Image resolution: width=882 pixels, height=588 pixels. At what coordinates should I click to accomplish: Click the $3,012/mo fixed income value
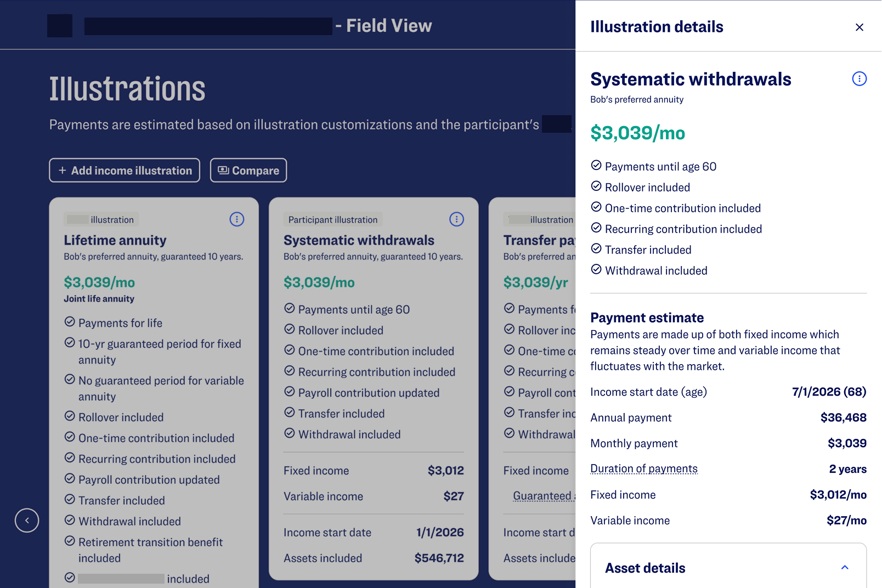pos(838,495)
